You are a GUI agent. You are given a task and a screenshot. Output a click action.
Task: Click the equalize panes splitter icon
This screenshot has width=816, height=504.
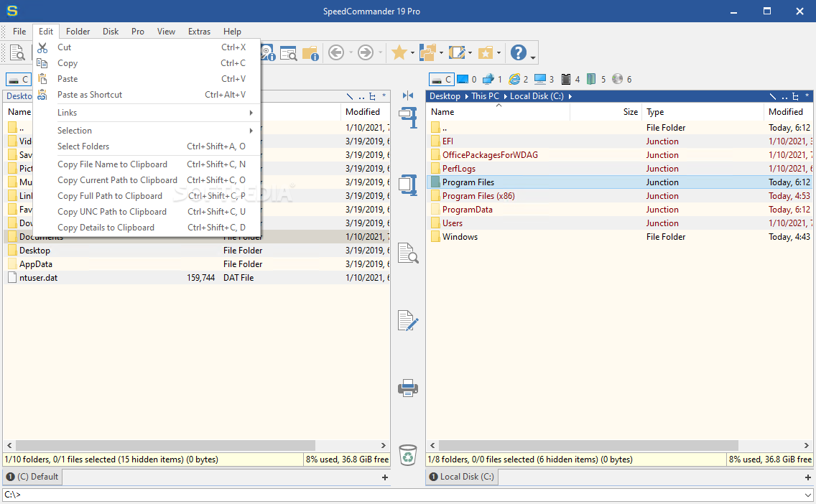pos(408,95)
